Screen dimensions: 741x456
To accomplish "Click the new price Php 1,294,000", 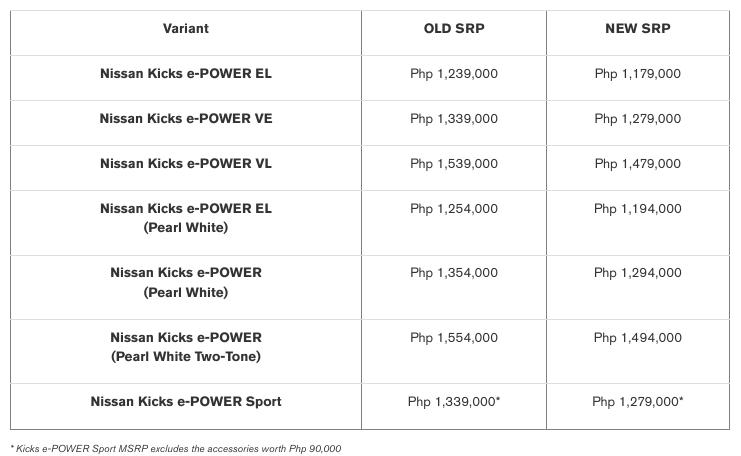I will pyautogui.click(x=637, y=273).
